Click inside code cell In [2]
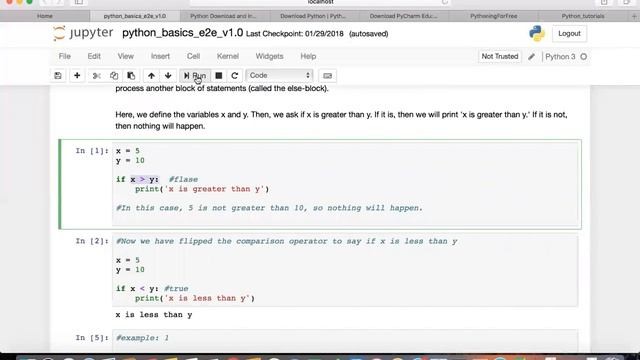 coord(345,270)
